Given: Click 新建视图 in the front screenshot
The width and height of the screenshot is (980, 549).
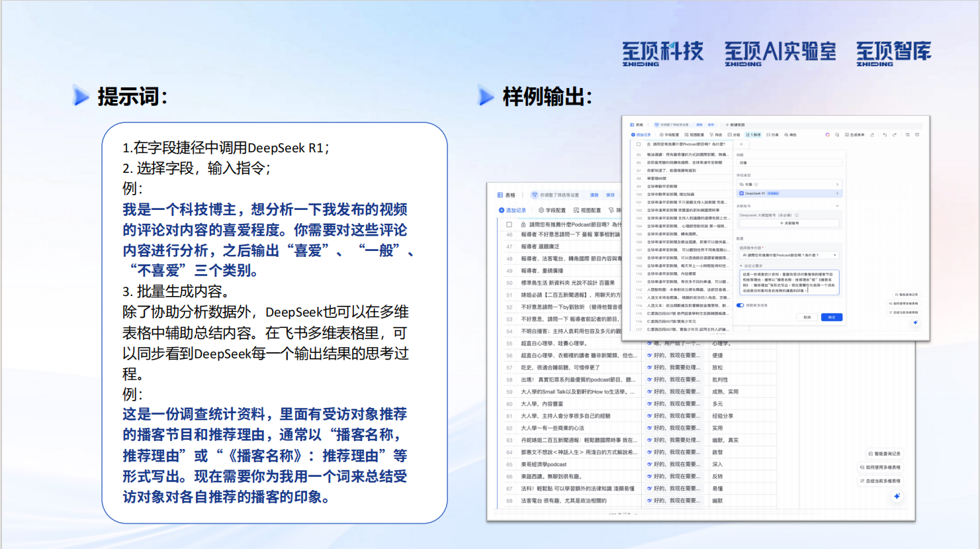Looking at the screenshot, I should coord(735,125).
